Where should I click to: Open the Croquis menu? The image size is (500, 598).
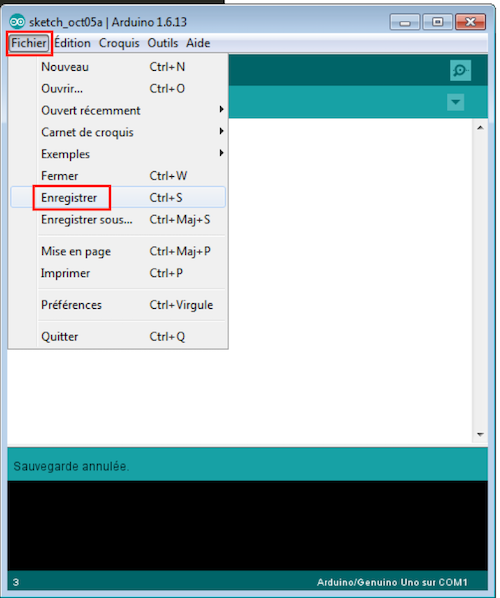pyautogui.click(x=119, y=43)
